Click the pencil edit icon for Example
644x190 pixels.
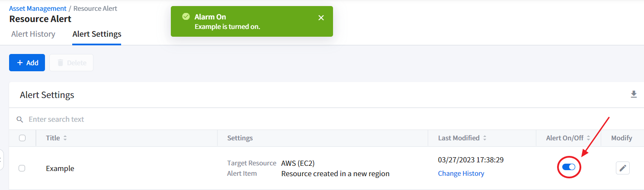[623, 168]
